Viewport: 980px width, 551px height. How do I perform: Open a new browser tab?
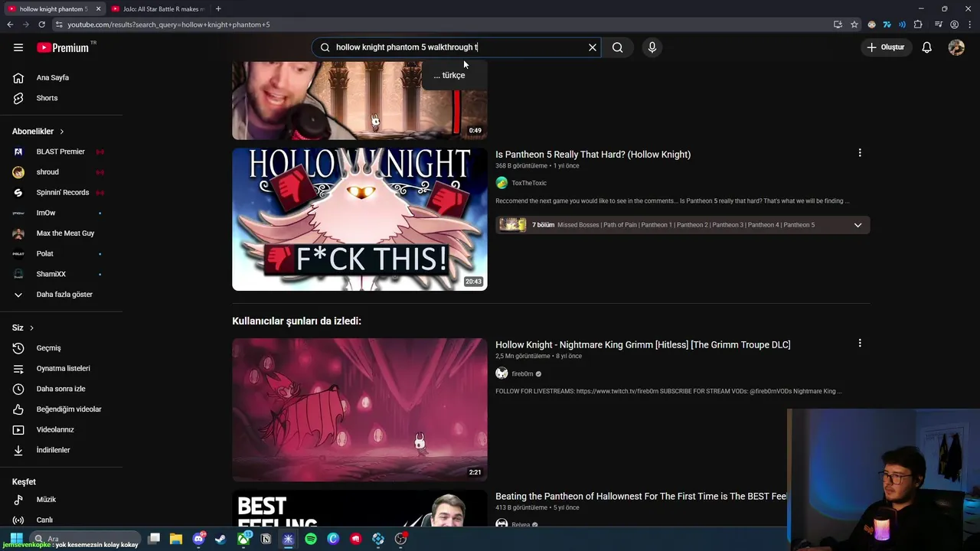(218, 8)
